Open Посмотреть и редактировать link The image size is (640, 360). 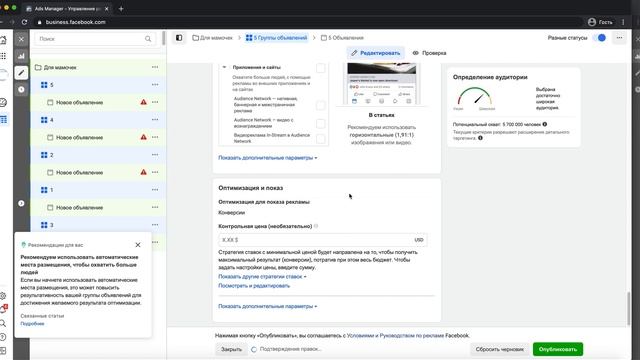pyautogui.click(x=254, y=286)
